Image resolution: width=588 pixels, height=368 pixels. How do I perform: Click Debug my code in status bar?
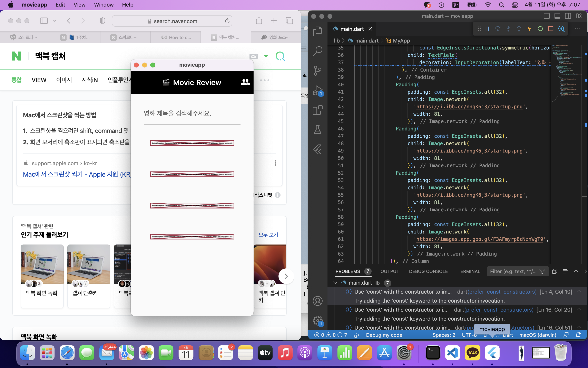click(384, 335)
